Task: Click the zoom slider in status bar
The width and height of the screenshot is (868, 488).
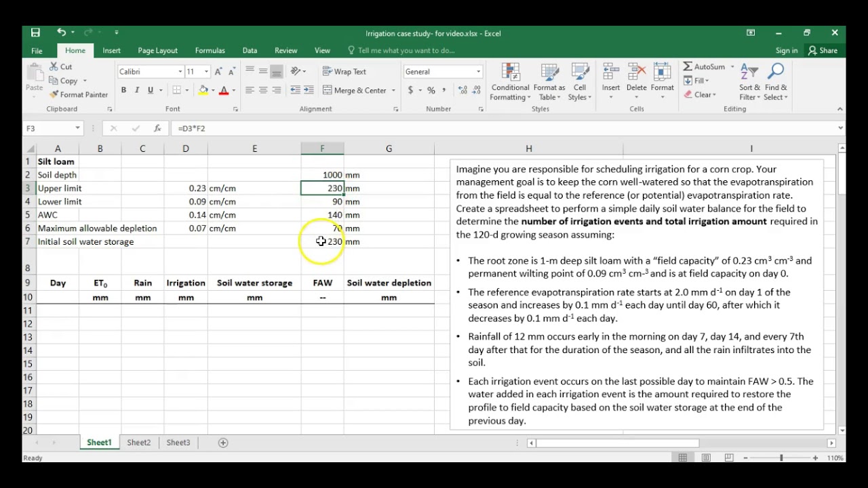Action: 781,458
